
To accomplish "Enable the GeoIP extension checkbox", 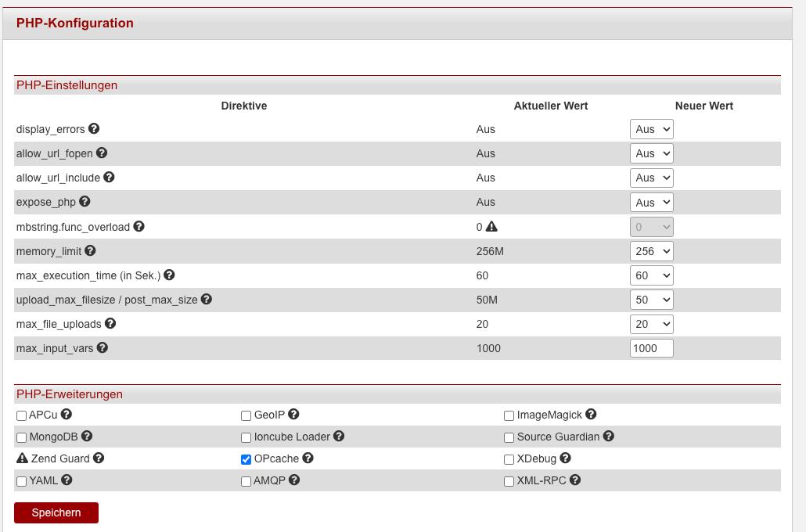I will [246, 415].
